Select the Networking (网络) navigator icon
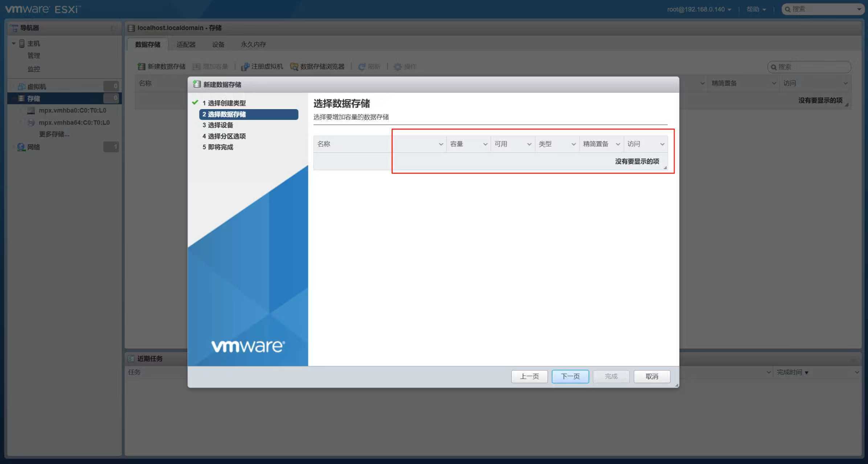Image resolution: width=868 pixels, height=464 pixels. pyautogui.click(x=21, y=147)
